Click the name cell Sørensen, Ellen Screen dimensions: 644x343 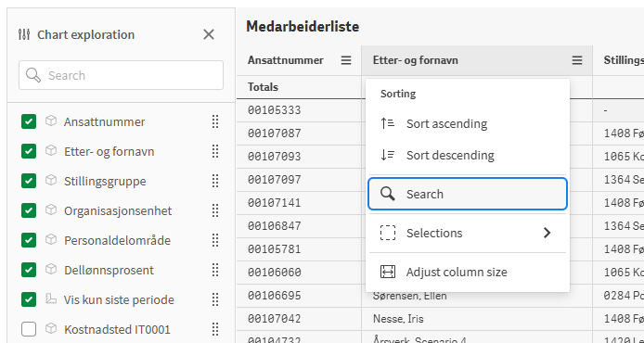[x=409, y=296]
